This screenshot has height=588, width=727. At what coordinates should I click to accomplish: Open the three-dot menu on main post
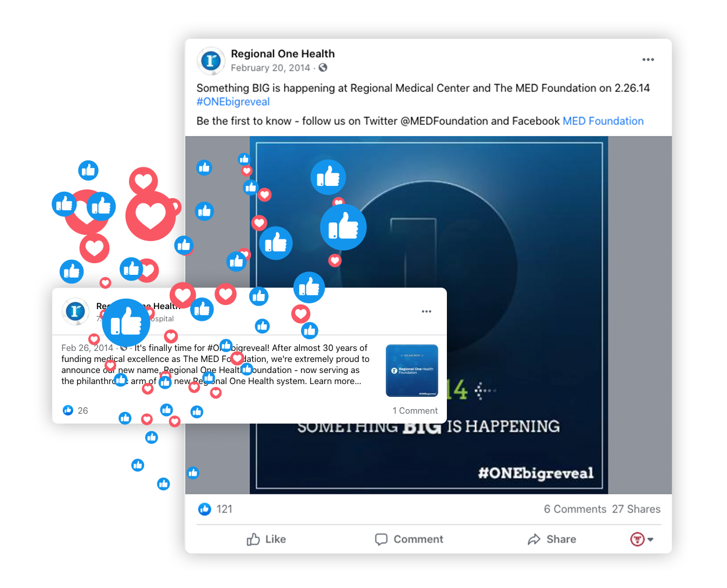[648, 59]
